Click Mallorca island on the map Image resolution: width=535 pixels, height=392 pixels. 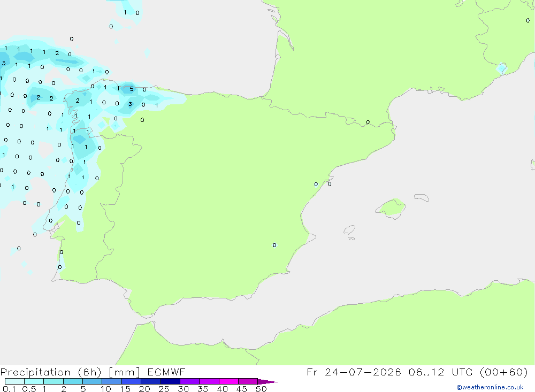(x=391, y=208)
